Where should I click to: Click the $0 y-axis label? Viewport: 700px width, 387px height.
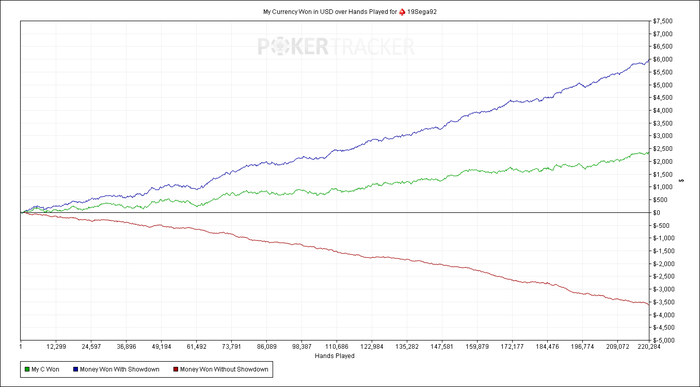click(657, 212)
